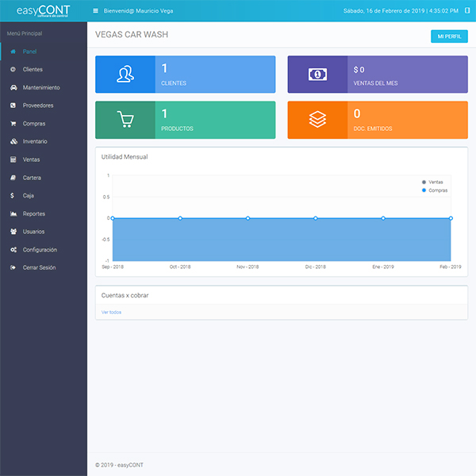Click the Usuarios group icon
The width and height of the screenshot is (476, 476).
(13, 232)
